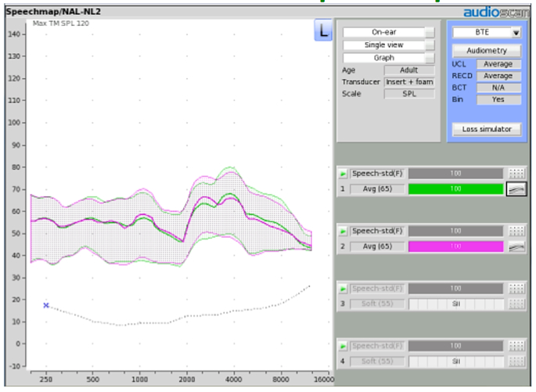Open the On-ear mode dropdown
Image resolution: width=536 pixels, height=392 pixels.
388,32
